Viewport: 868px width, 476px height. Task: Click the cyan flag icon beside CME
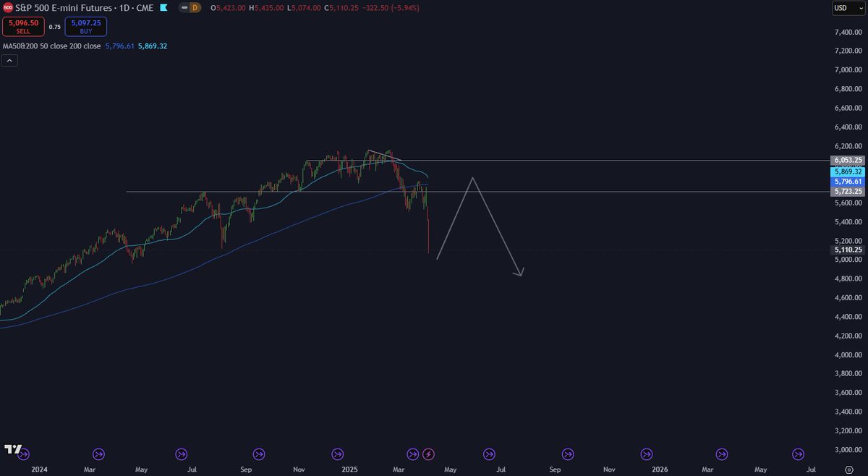[x=163, y=7]
